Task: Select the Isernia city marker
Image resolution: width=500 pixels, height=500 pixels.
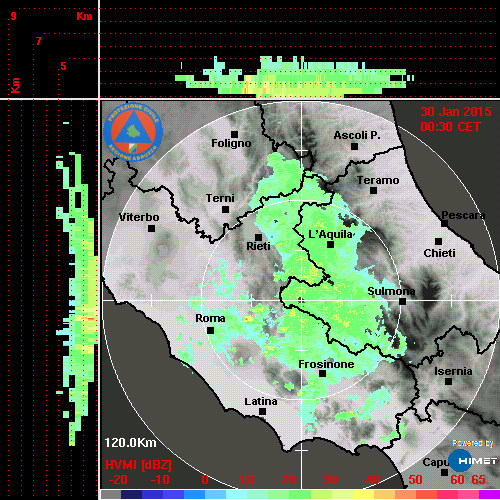Action: [449, 381]
